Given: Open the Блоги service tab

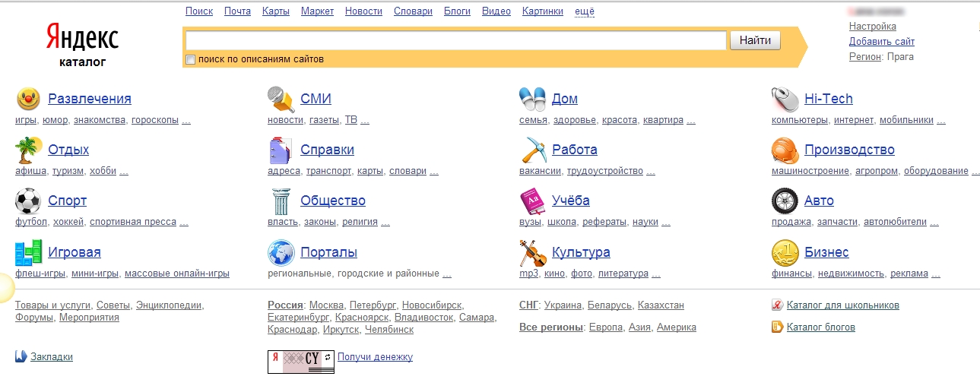Looking at the screenshot, I should tap(457, 11).
